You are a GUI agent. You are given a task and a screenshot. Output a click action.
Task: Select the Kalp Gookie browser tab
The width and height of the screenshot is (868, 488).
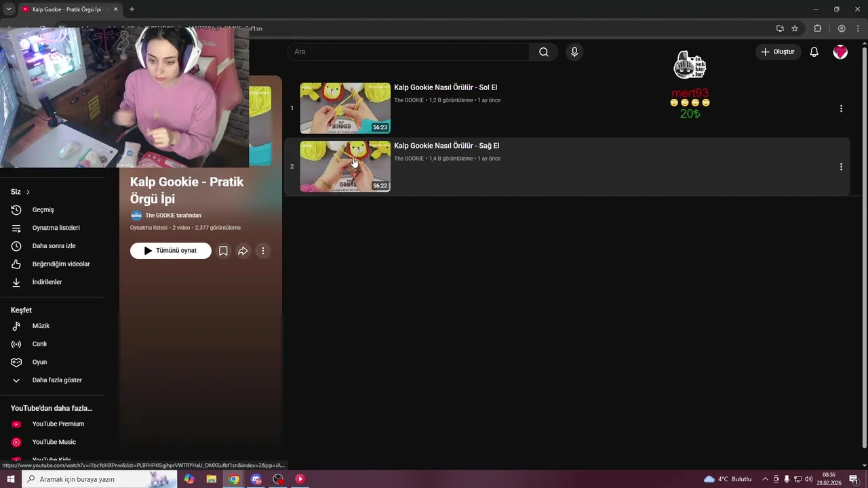pyautogui.click(x=69, y=9)
